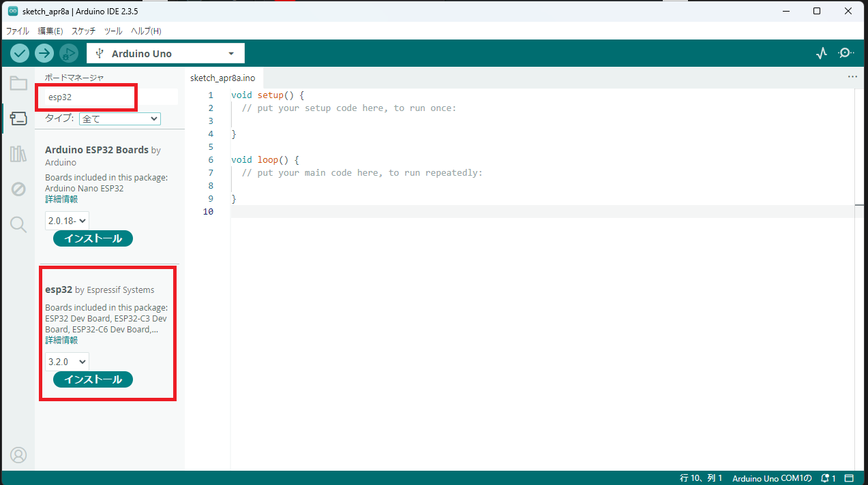The height and width of the screenshot is (485, 868).
Task: Open the Serial Plotter icon
Action: [x=821, y=52]
